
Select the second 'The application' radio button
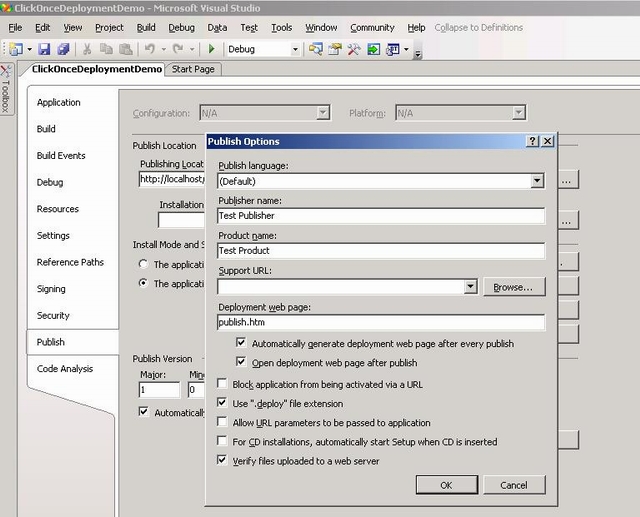(143, 283)
